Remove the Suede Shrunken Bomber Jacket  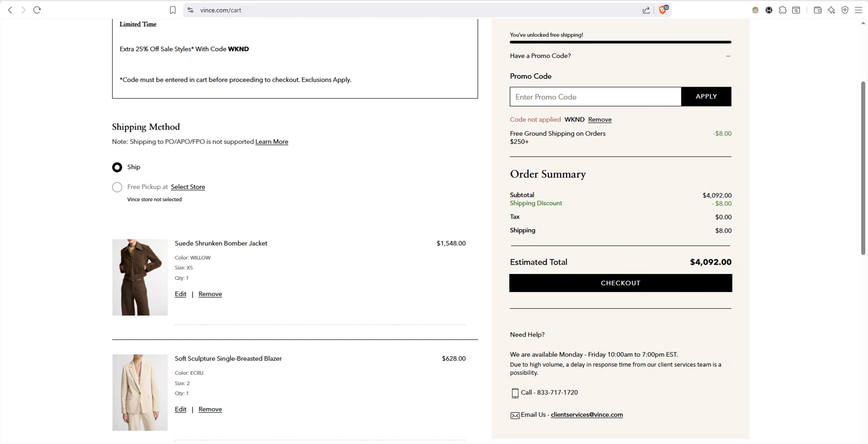(210, 294)
